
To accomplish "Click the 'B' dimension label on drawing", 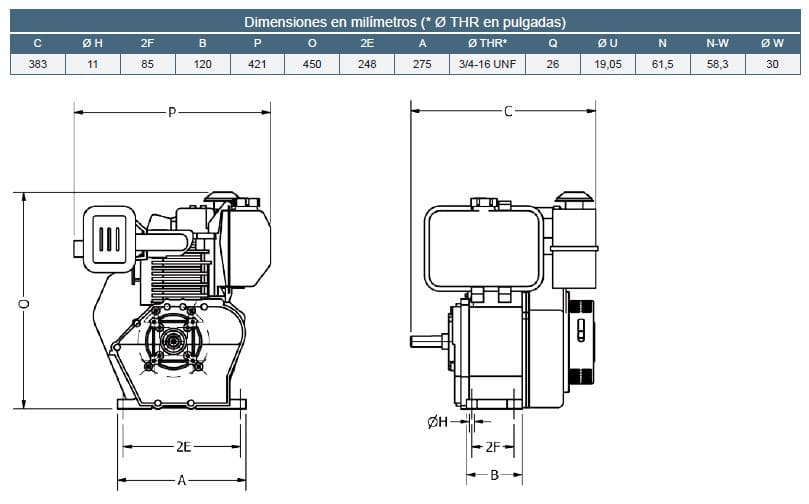I will pyautogui.click(x=494, y=475).
